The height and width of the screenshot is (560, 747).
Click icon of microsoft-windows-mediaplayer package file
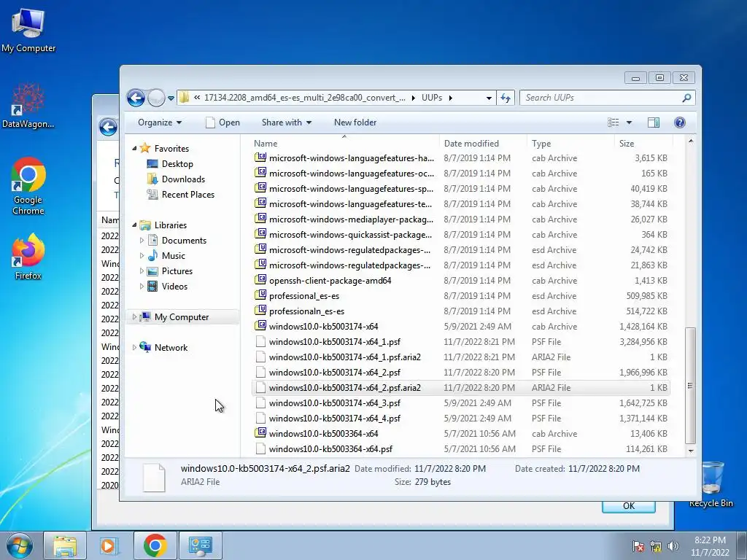[x=260, y=219]
